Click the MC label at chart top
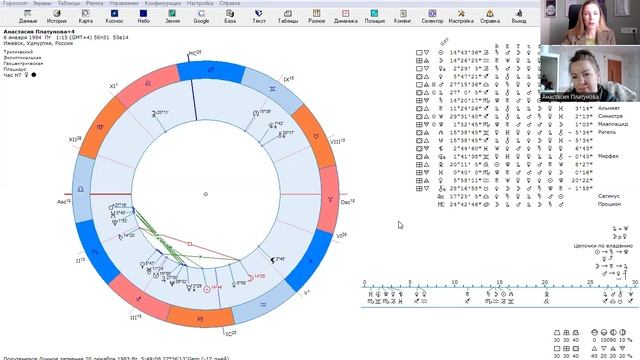 [195, 53]
